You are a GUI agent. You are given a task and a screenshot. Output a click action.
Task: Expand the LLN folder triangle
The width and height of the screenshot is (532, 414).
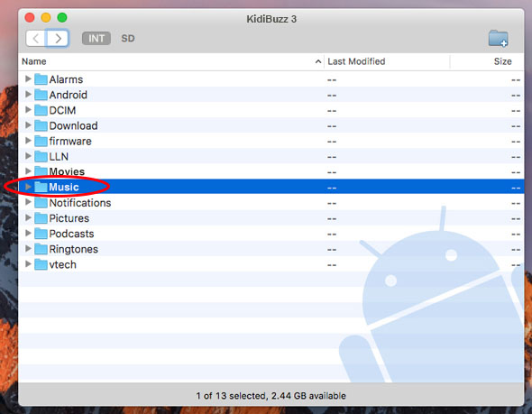click(28, 156)
